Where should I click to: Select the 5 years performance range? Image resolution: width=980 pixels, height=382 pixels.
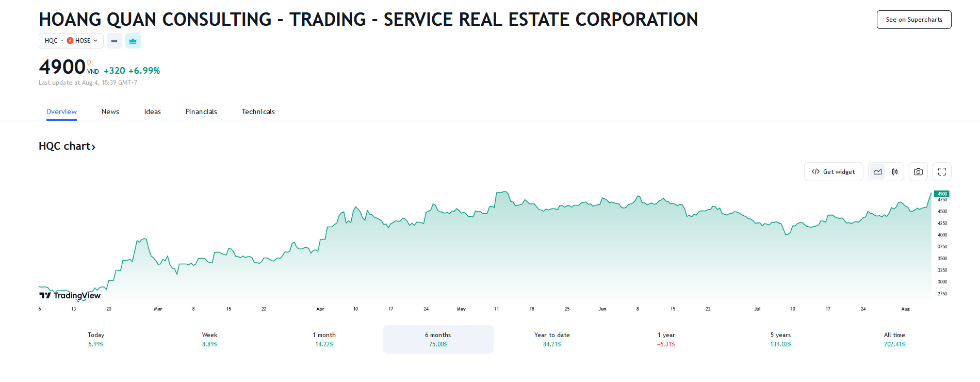click(780, 339)
